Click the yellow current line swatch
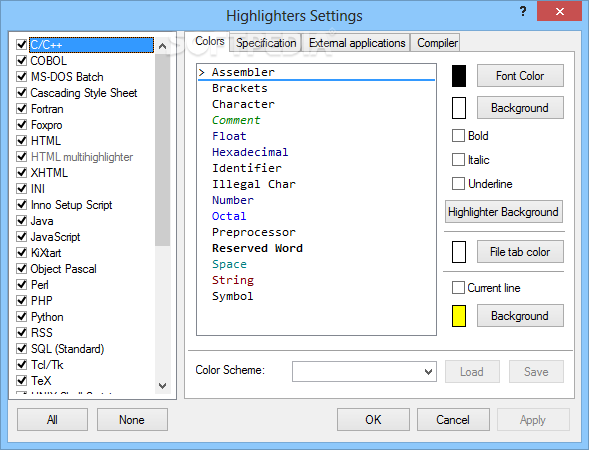Viewport: 589px width, 450px height. (x=459, y=316)
